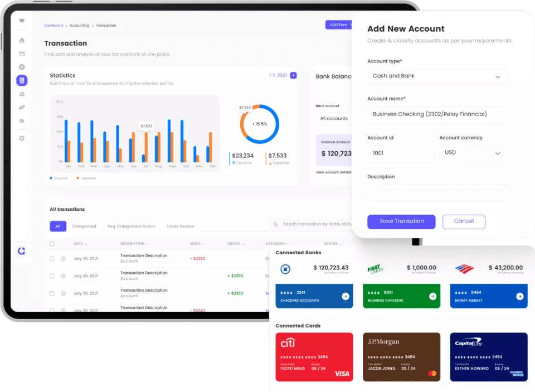Open the pie chart reports sidebar icon

point(22,121)
